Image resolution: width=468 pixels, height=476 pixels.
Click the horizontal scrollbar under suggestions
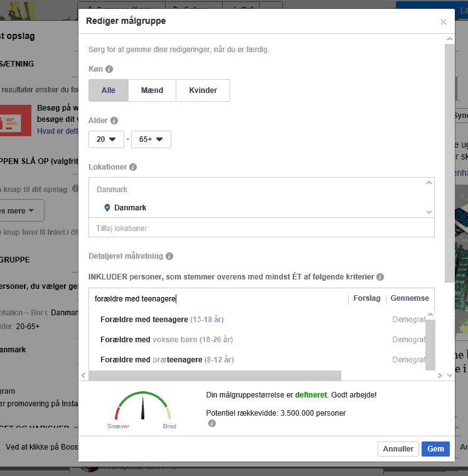click(x=215, y=376)
